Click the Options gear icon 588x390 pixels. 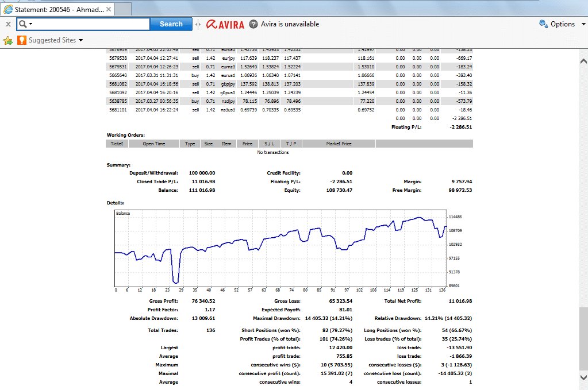(543, 24)
